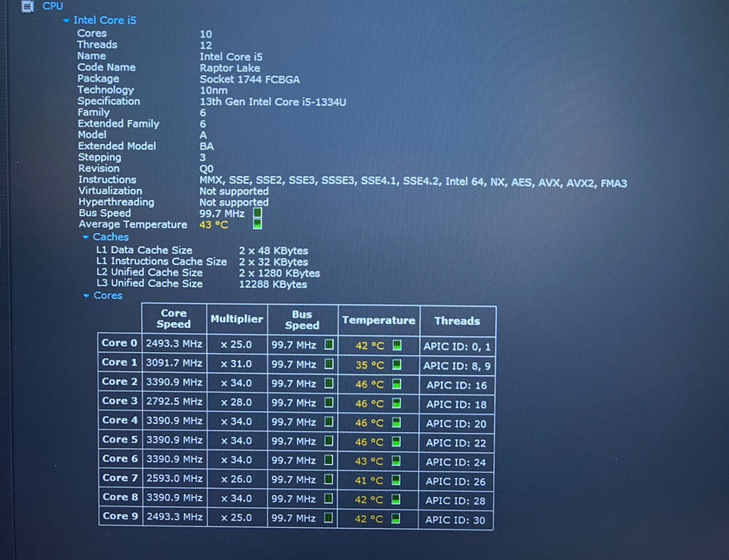Click Core 8 bus speed graph icon
The width and height of the screenshot is (729, 560).
click(x=329, y=498)
